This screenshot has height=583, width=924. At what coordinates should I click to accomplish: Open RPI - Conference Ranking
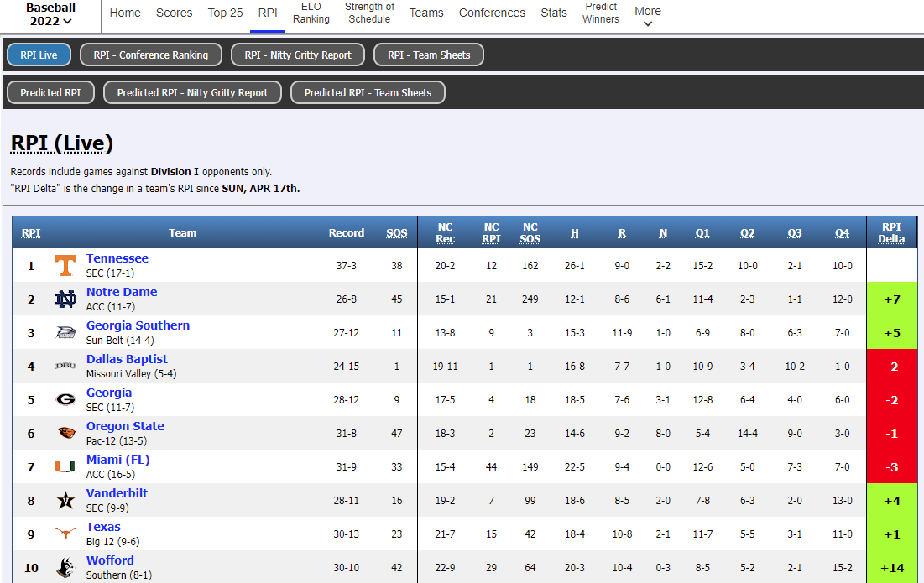(151, 55)
